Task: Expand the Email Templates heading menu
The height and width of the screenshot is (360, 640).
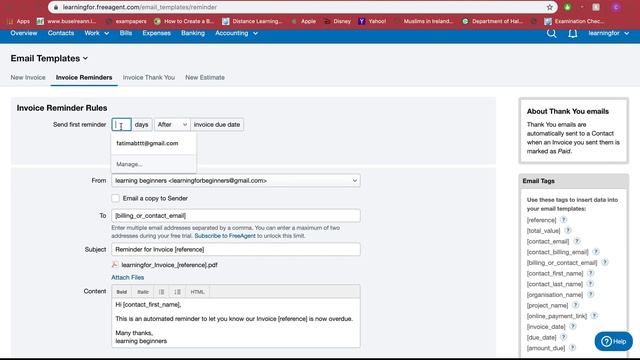Action: [x=49, y=58]
